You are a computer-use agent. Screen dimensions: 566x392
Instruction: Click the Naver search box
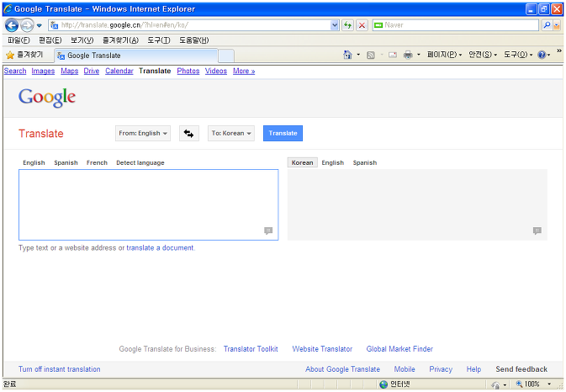(x=456, y=25)
